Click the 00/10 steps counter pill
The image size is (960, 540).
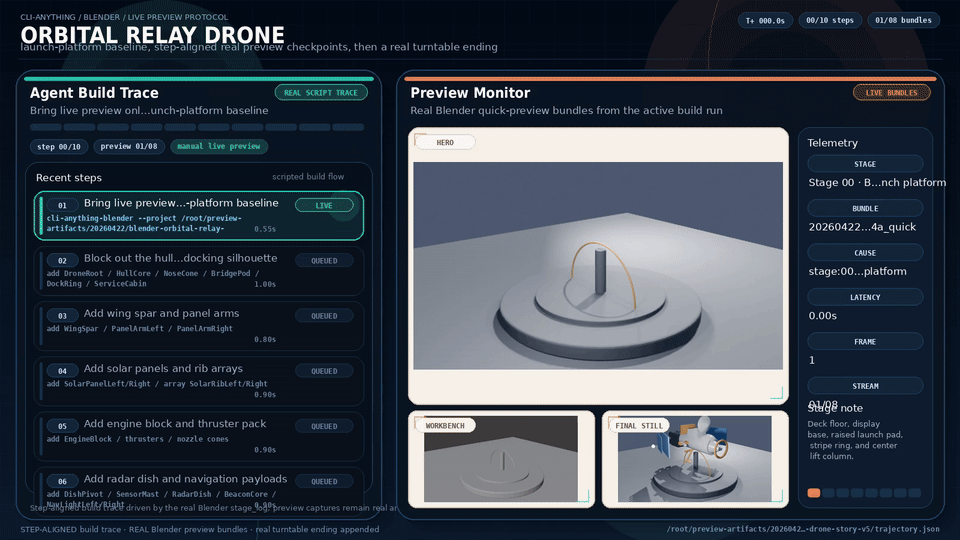coord(830,20)
